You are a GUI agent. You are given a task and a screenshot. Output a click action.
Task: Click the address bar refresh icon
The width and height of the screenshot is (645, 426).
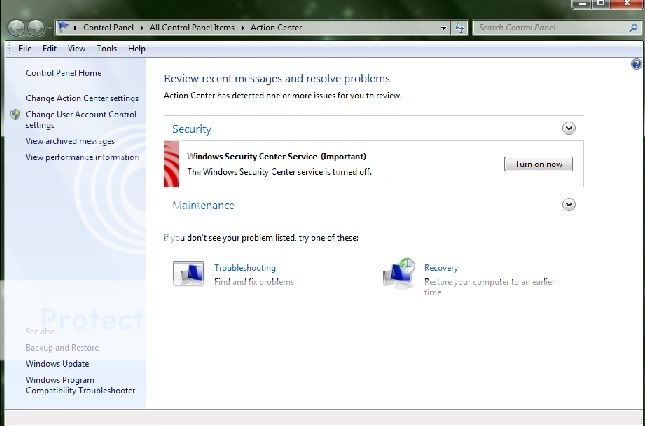pos(459,28)
